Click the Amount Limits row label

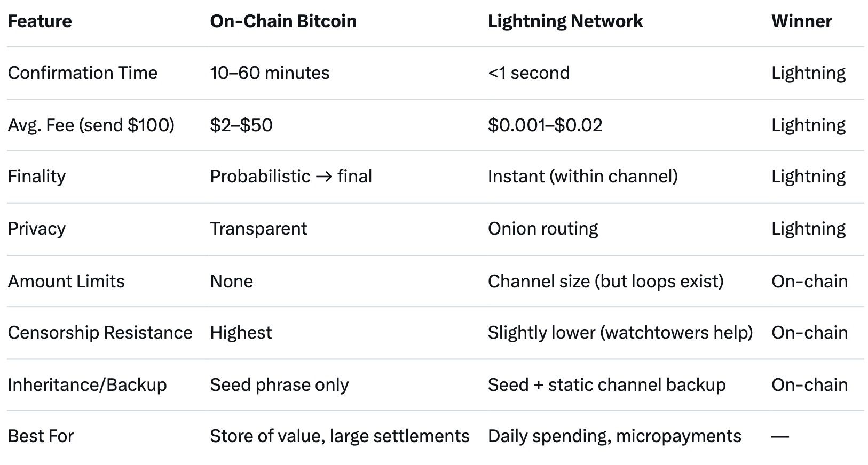pos(66,281)
